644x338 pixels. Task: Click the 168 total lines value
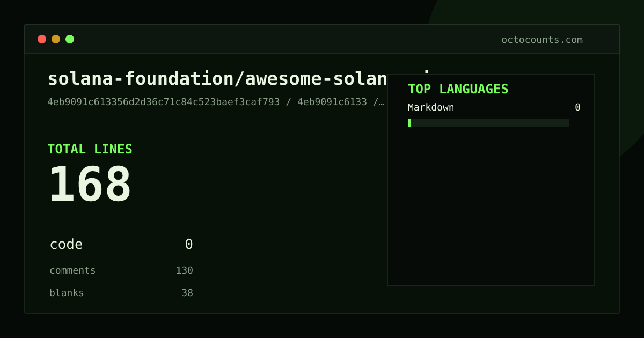coord(90,184)
